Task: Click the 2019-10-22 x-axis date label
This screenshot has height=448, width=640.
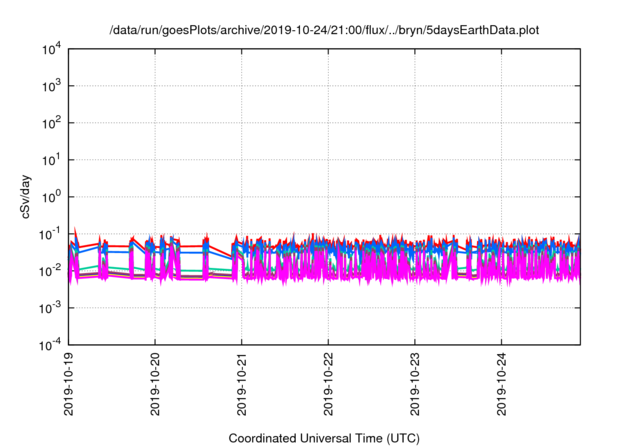Action: click(x=328, y=384)
